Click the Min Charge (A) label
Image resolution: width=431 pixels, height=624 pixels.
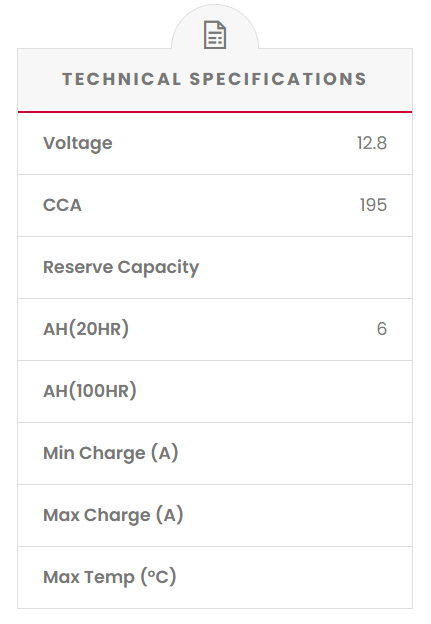tap(111, 453)
